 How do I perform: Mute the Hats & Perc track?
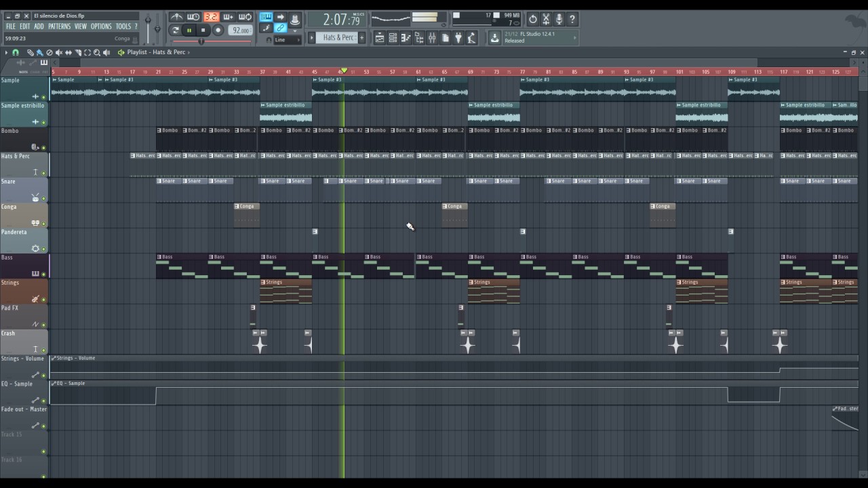click(44, 173)
